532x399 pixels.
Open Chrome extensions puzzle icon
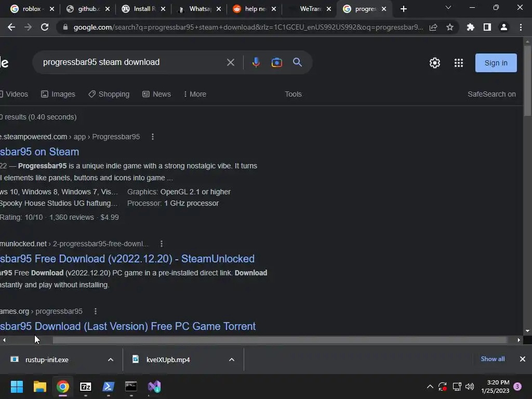click(x=471, y=27)
